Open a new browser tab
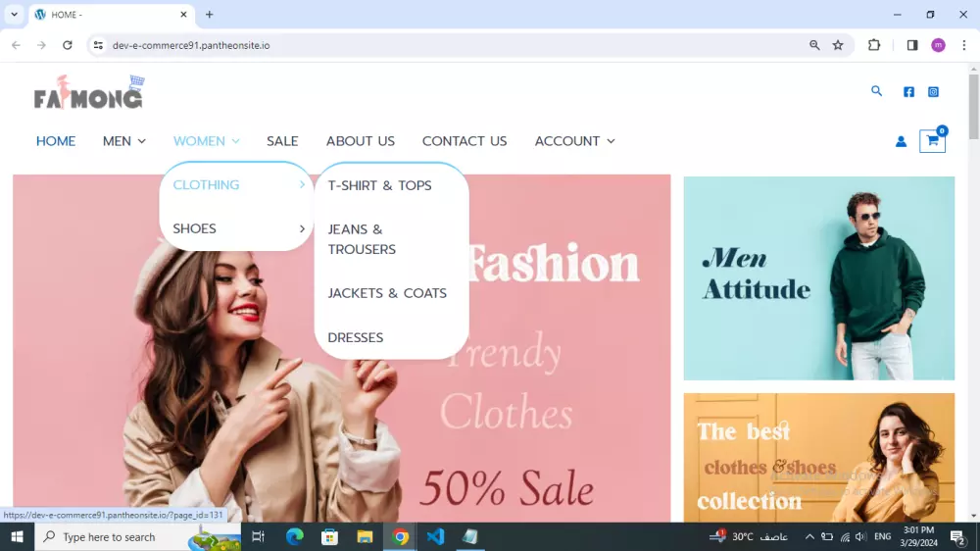 point(210,15)
